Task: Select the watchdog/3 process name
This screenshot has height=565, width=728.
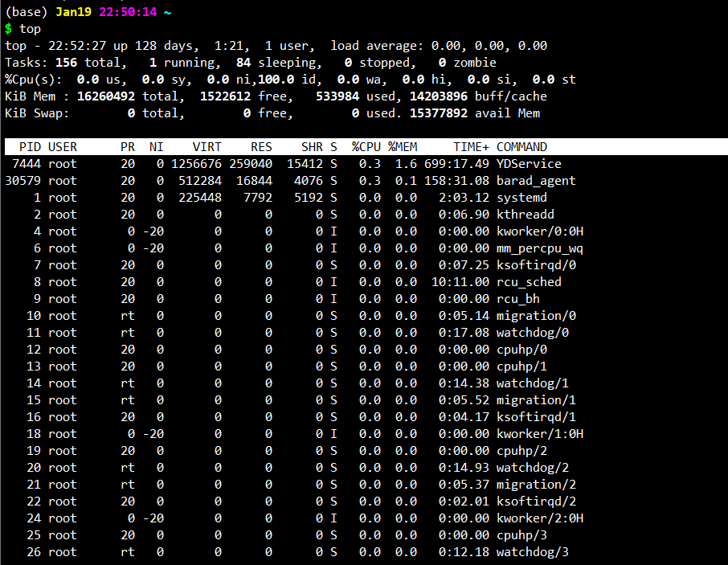Action: 532,552
